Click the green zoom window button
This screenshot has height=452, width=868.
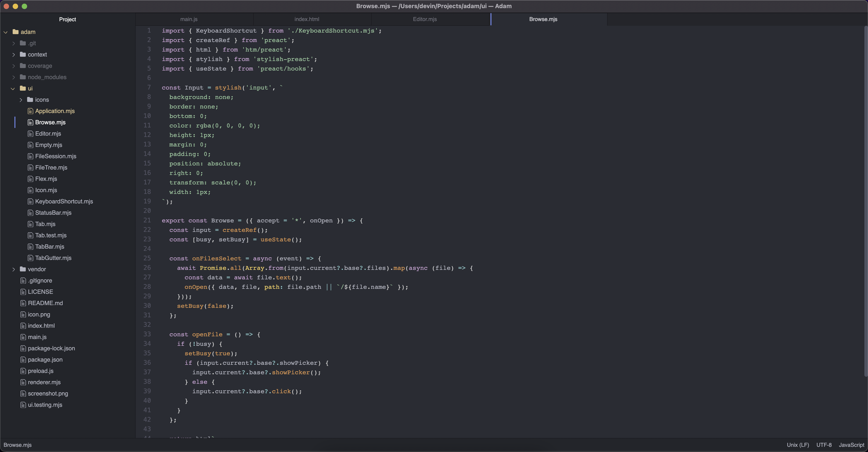(24, 6)
